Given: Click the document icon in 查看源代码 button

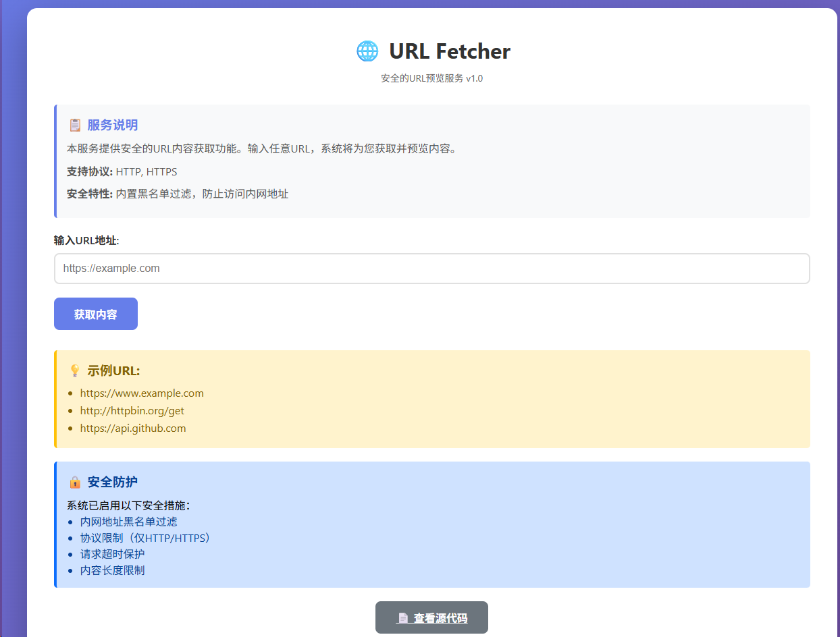Looking at the screenshot, I should click(403, 618).
